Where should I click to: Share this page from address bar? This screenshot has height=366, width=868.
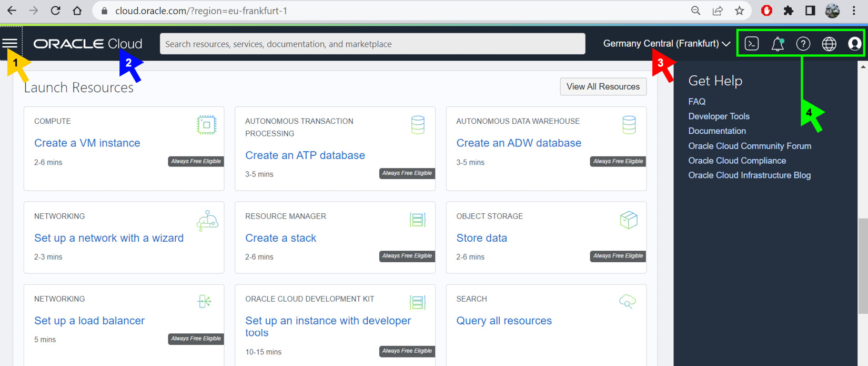pos(718,11)
